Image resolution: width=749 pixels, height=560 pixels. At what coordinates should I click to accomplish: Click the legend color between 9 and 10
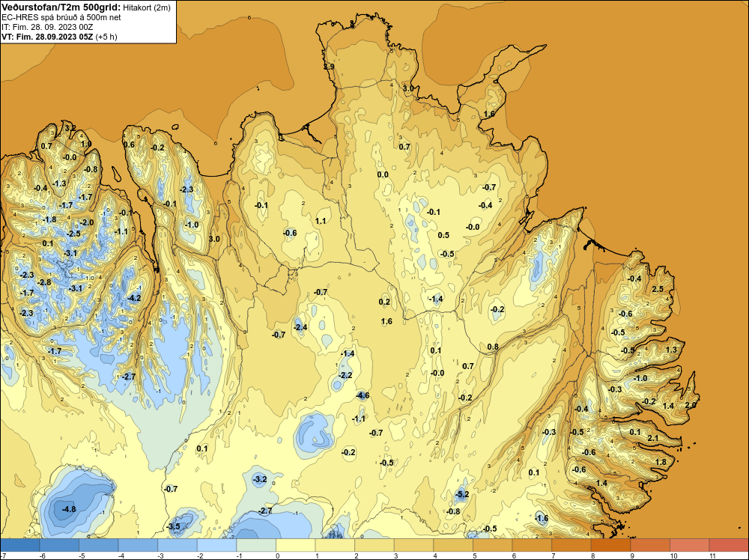651,545
